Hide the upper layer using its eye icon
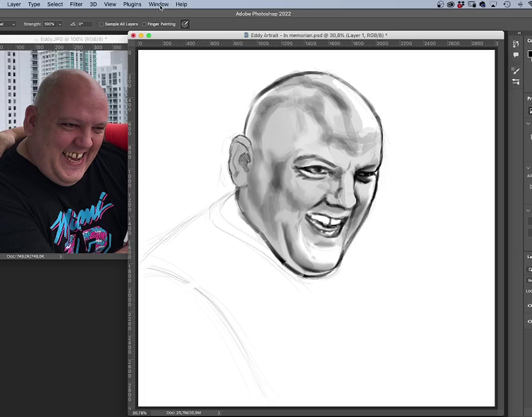This screenshot has height=417, width=532. point(530,306)
